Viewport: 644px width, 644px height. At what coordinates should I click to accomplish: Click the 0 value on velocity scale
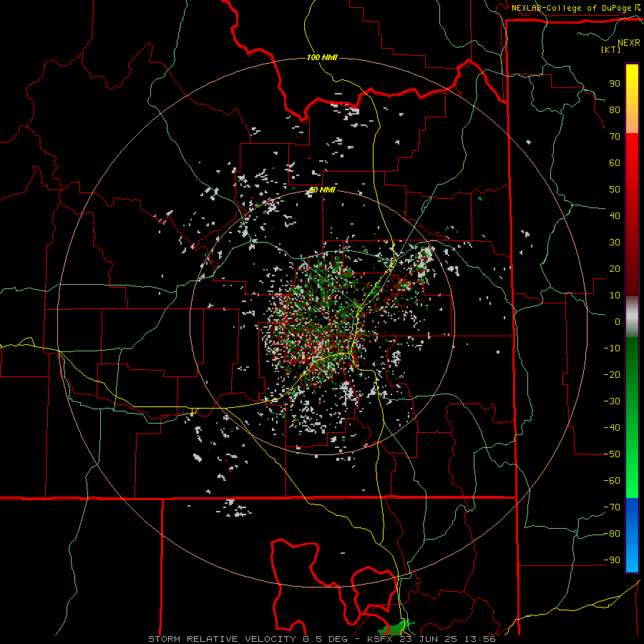618,321
